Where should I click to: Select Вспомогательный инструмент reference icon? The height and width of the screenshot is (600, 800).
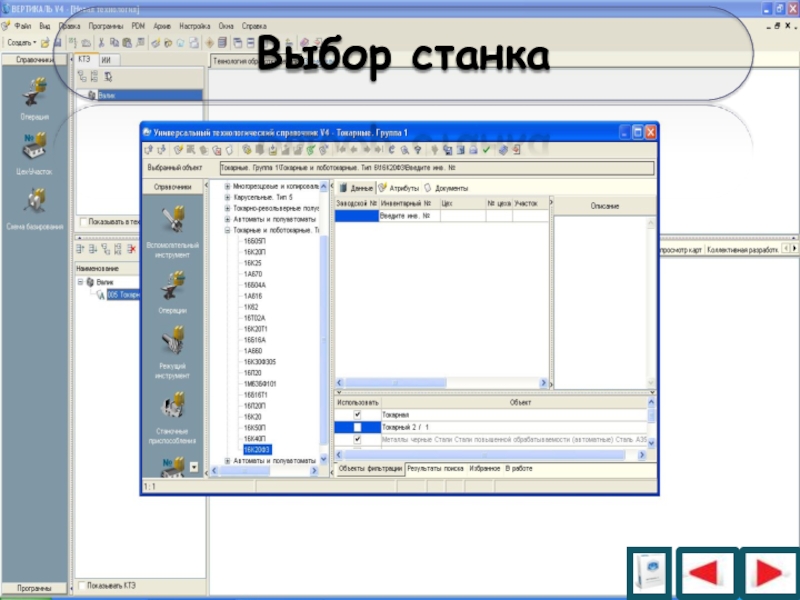pyautogui.click(x=172, y=220)
